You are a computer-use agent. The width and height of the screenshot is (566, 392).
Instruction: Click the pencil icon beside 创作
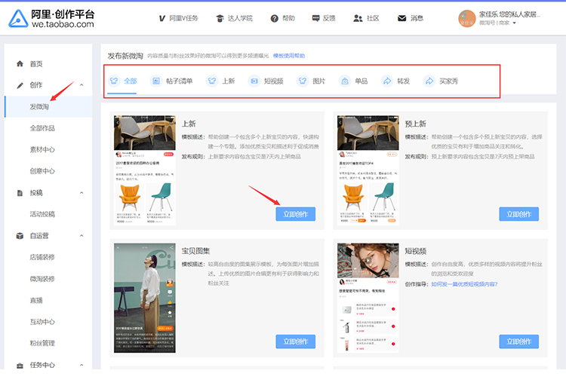click(x=20, y=85)
